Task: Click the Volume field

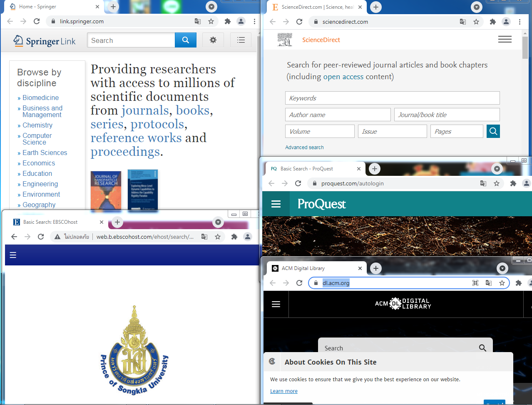Action: pyautogui.click(x=320, y=131)
